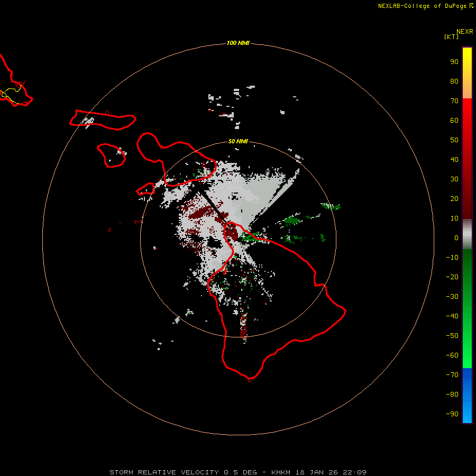Click the -30 value on the velocity scale
Viewport: 476px width, 476px height.
(x=452, y=297)
